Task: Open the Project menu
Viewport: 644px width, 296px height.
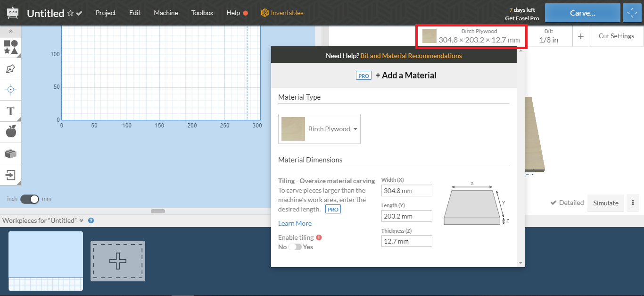Action: 106,13
